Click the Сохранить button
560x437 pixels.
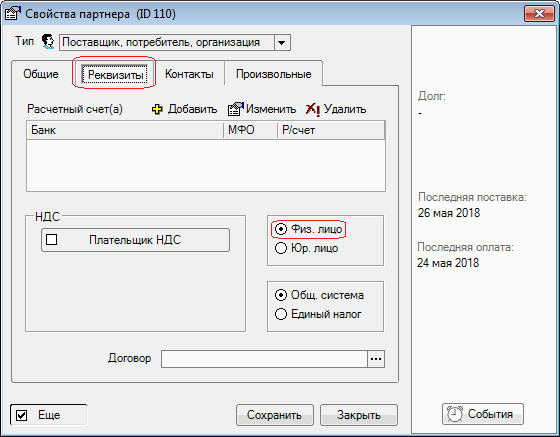275,415
